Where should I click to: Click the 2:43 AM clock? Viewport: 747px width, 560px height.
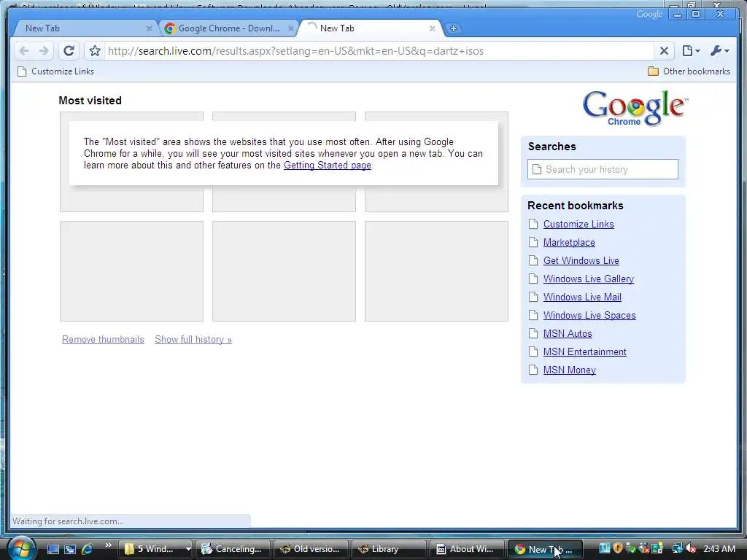[719, 548]
